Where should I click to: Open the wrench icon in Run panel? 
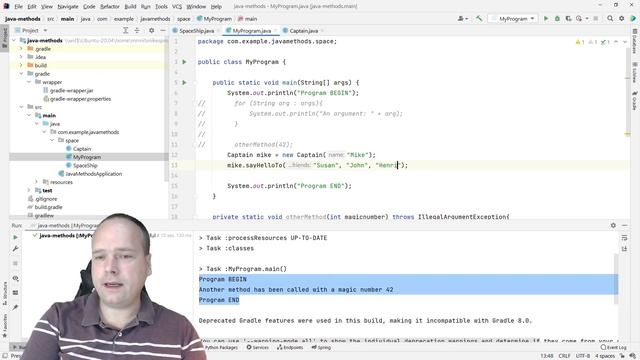(x=16, y=249)
